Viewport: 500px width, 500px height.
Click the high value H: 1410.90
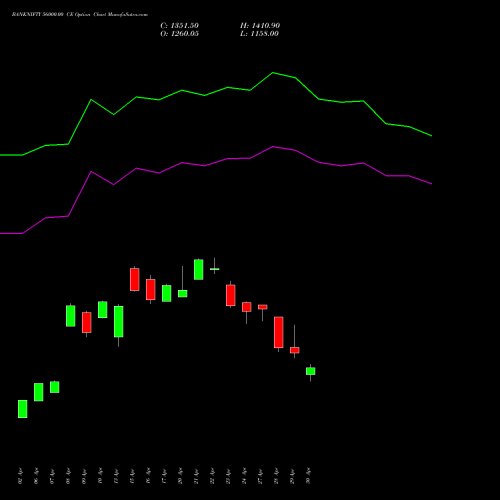pyautogui.click(x=260, y=26)
